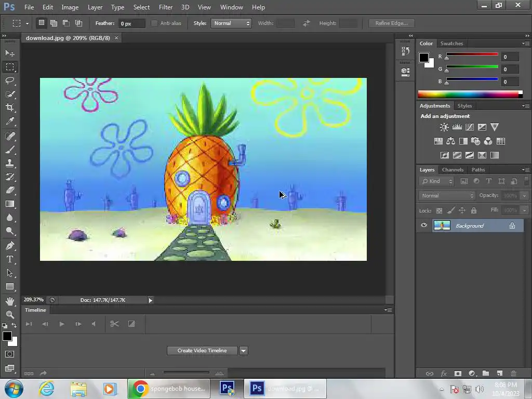Enable Intersect with selection mode
Image resolution: width=532 pixels, height=399 pixels.
[x=79, y=23]
